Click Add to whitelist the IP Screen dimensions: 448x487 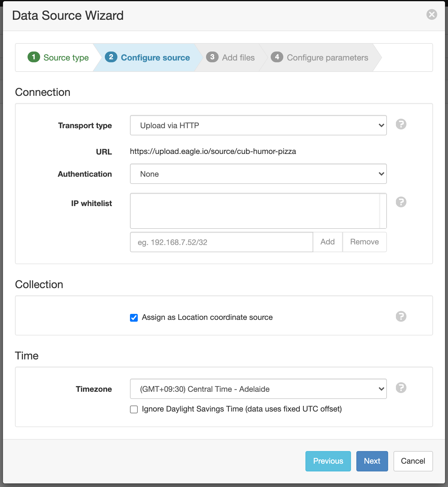tap(328, 242)
